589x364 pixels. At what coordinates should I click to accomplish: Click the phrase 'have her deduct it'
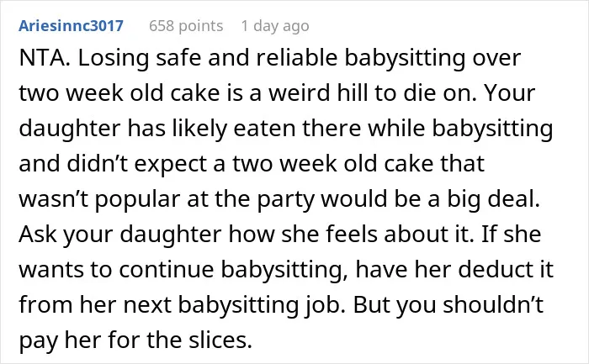click(454, 270)
